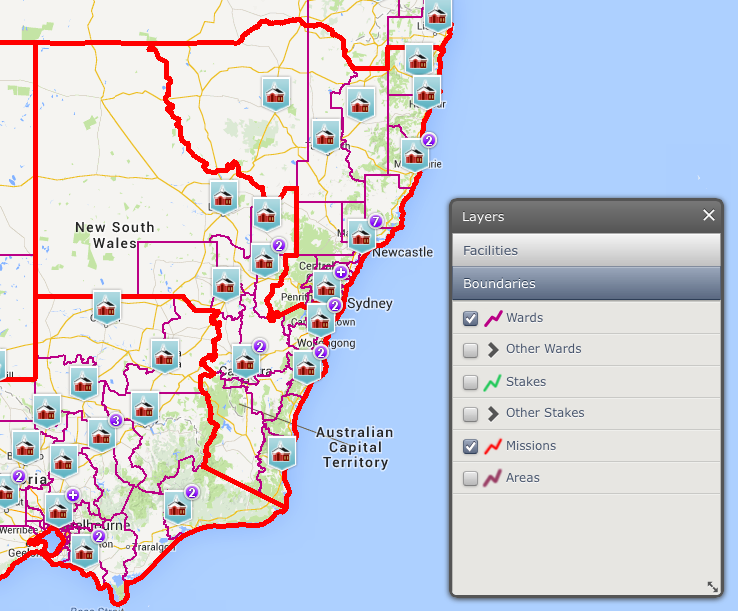738x611 pixels.
Task: Click the dark purple Areas line icon
Action: coord(493,478)
